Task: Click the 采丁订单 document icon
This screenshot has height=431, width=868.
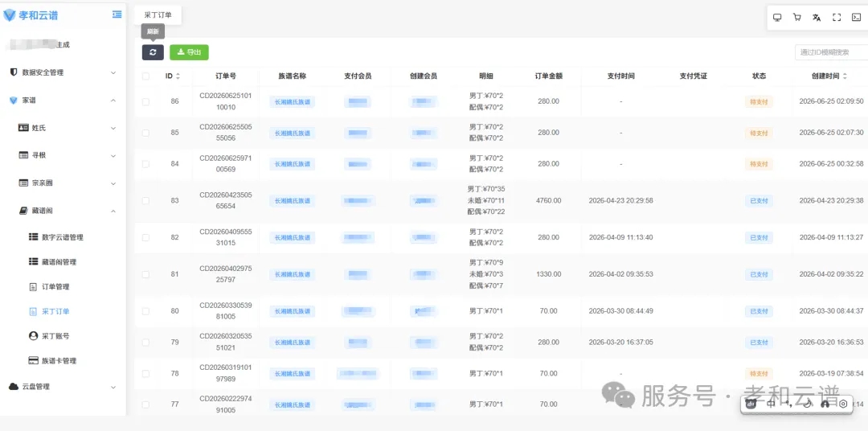Action: pos(32,311)
